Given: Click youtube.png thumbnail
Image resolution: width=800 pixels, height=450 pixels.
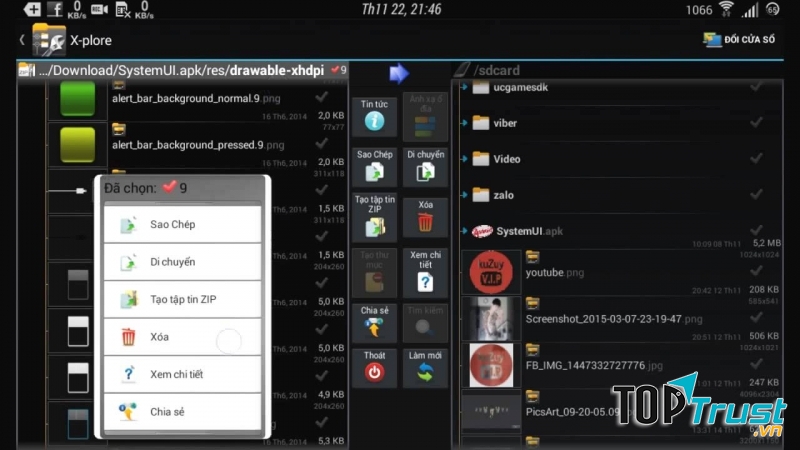Looking at the screenshot, I should point(491,272).
